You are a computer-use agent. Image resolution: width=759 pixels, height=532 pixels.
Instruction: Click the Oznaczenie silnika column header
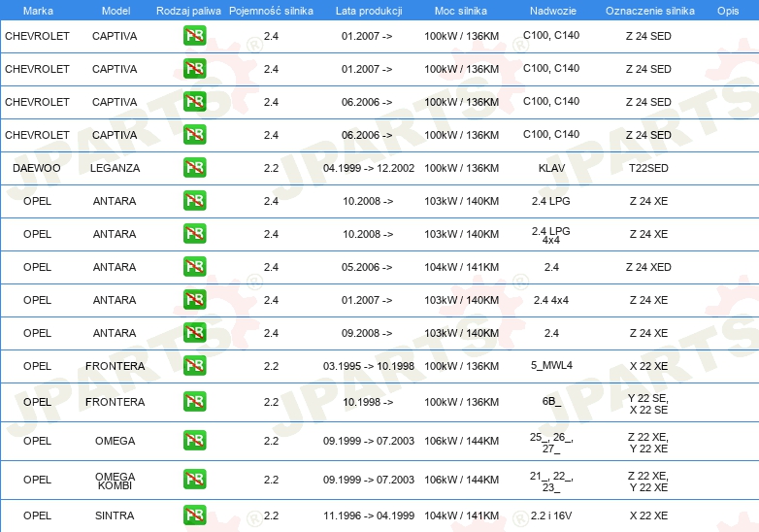click(650, 11)
